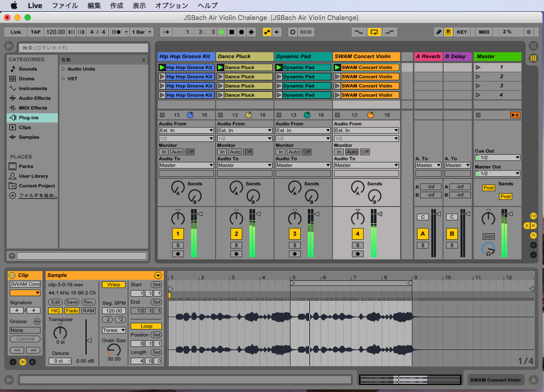Click the transport Play button
The height and width of the screenshot is (392, 544).
(222, 32)
